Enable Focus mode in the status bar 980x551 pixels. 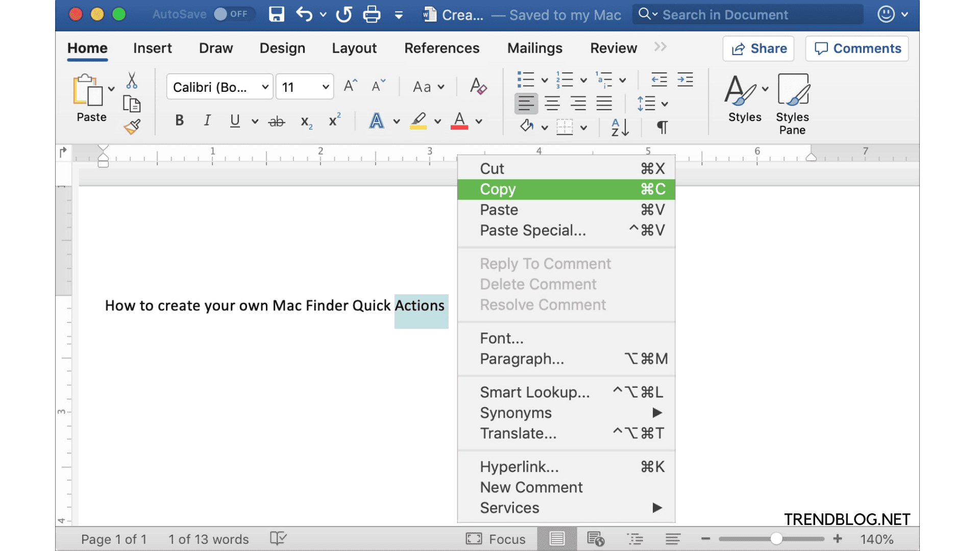[495, 539]
